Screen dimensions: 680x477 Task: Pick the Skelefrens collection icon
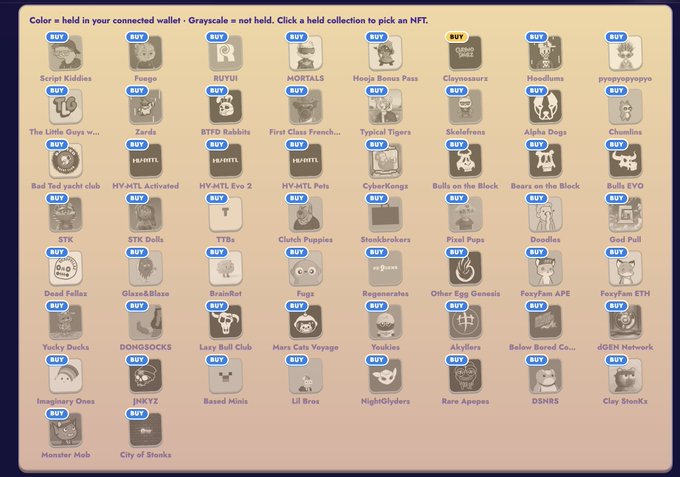tap(465, 107)
